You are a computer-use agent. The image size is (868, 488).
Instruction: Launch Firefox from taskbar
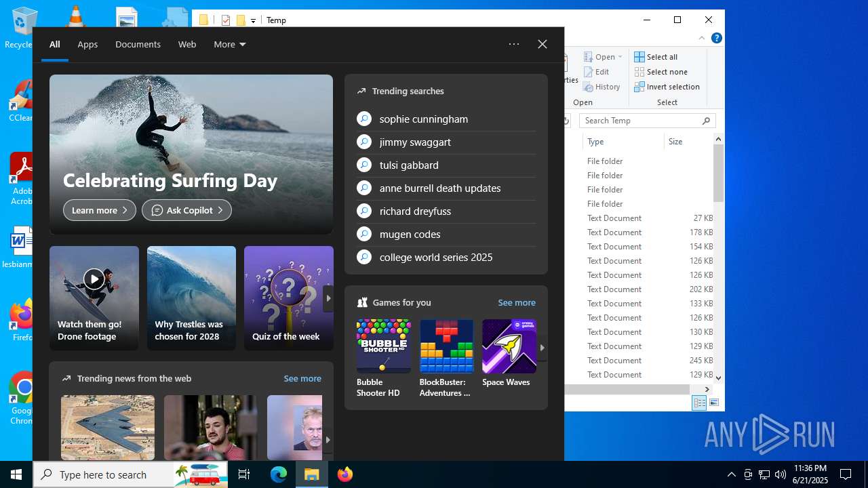point(345,474)
